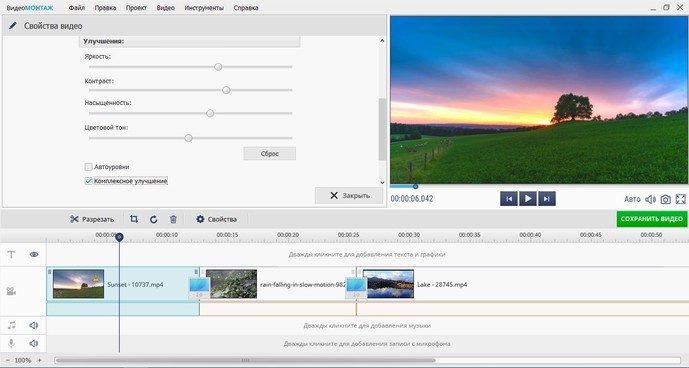Open the Проект menu
Image resolution: width=689 pixels, height=368 pixels.
click(x=136, y=8)
